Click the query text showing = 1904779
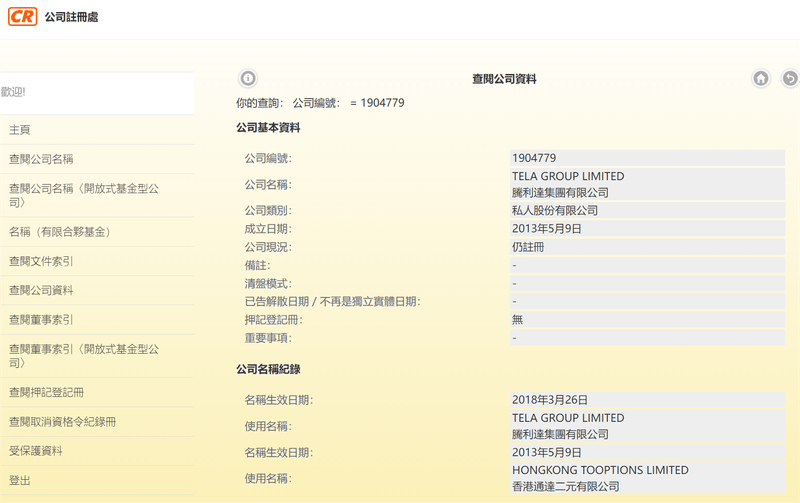This screenshot has width=800, height=503. point(377,103)
